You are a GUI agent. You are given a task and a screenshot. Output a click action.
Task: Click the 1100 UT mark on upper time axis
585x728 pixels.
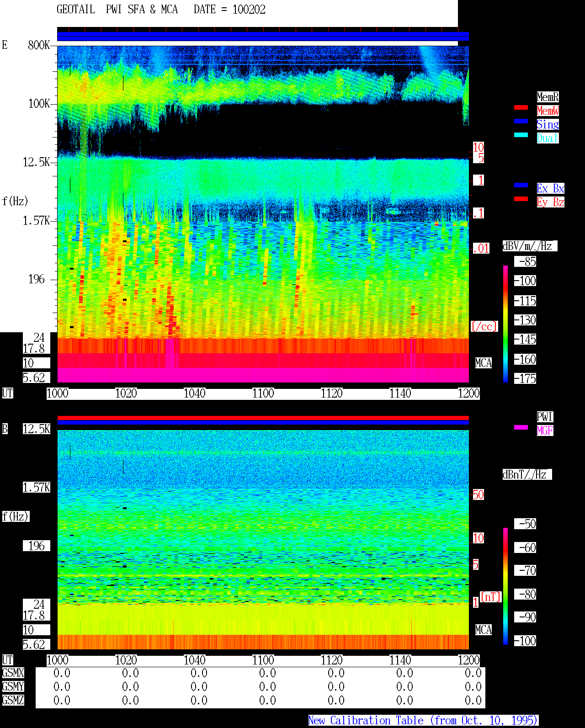point(263,393)
